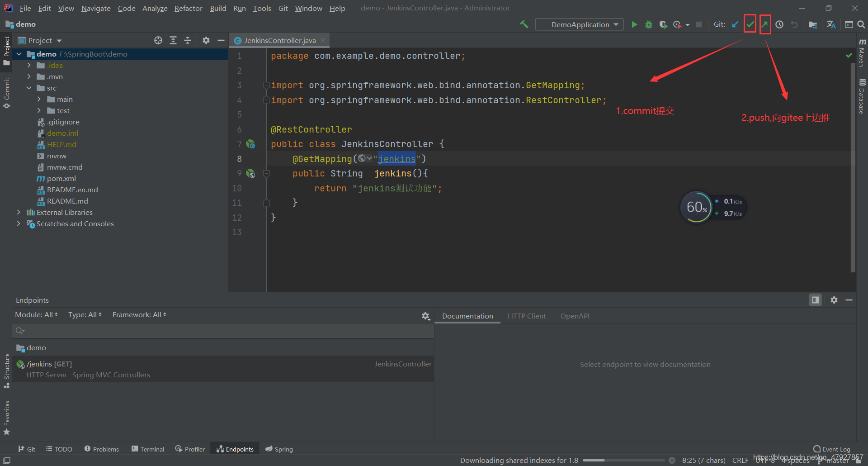This screenshot has width=868, height=466.
Task: Toggle the Favorites tool window stripe
Action: click(x=6, y=418)
